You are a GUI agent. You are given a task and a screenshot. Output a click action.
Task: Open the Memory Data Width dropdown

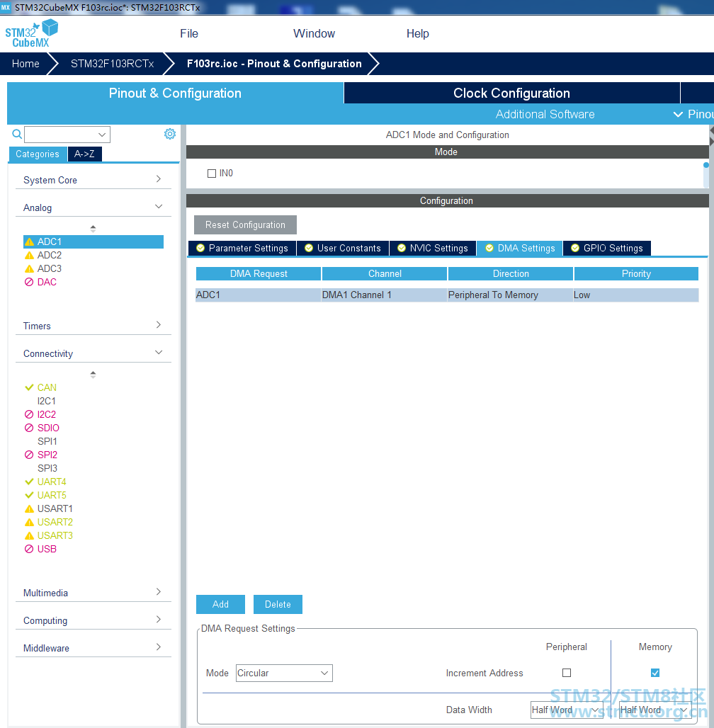[x=655, y=710]
